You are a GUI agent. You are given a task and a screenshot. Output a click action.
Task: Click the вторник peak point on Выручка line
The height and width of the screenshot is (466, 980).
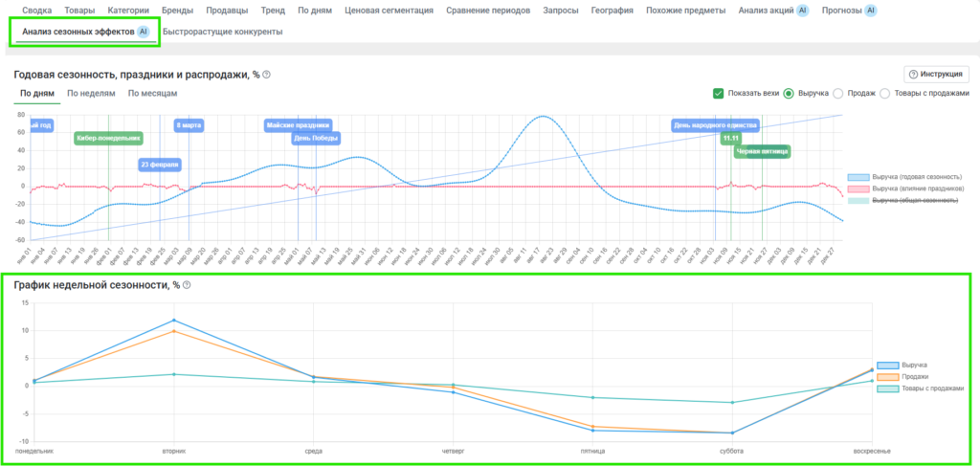(173, 320)
